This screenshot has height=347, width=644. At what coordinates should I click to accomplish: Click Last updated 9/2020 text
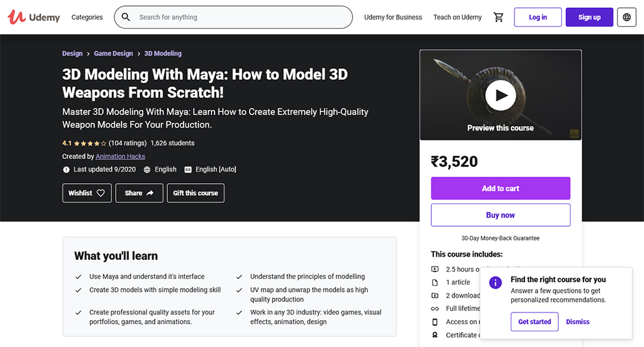pos(105,170)
